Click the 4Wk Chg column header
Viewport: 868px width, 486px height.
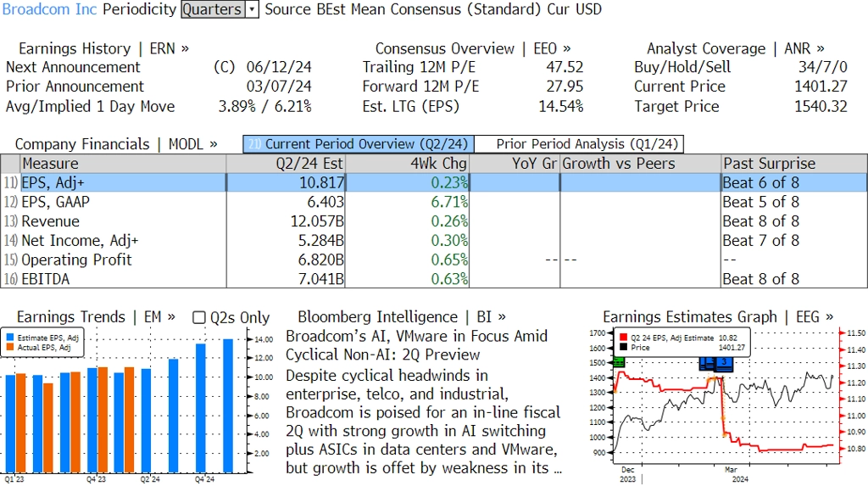[408, 164]
